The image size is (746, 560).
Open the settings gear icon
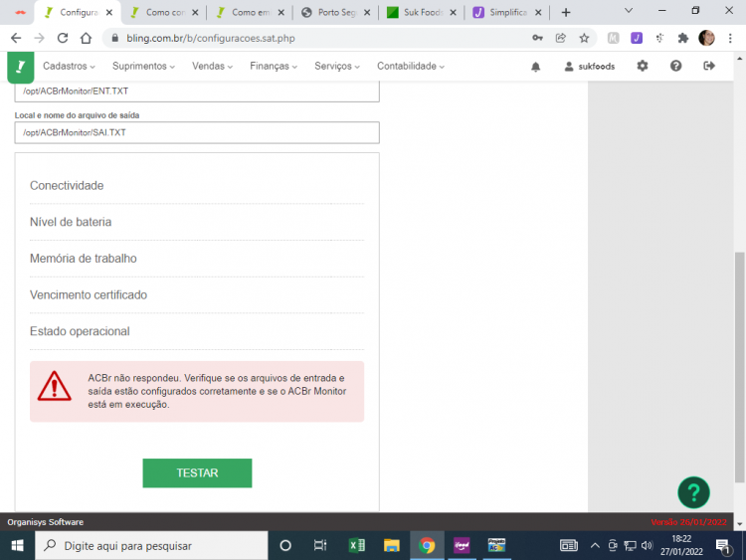tap(643, 66)
